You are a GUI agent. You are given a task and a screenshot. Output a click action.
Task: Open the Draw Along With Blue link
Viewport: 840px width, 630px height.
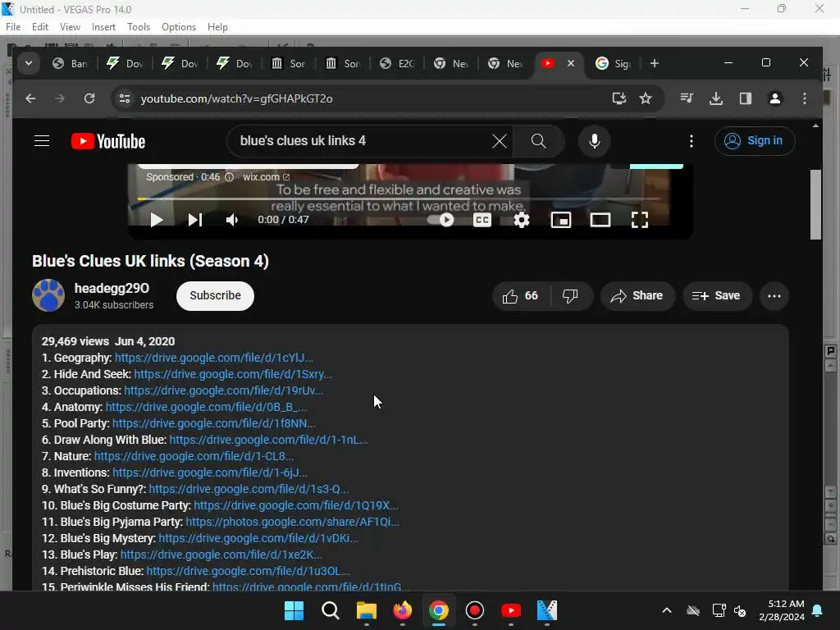[x=268, y=440]
